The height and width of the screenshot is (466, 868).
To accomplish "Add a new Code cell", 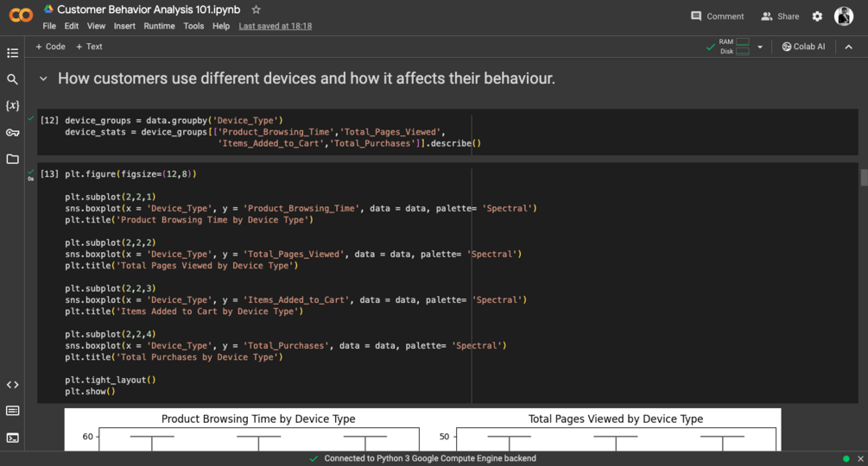I will (50, 47).
